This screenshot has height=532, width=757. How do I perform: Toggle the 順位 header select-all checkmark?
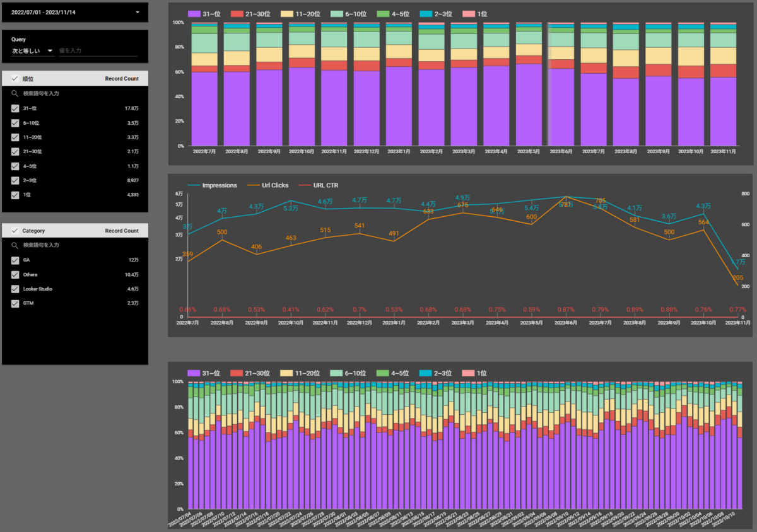coord(15,79)
